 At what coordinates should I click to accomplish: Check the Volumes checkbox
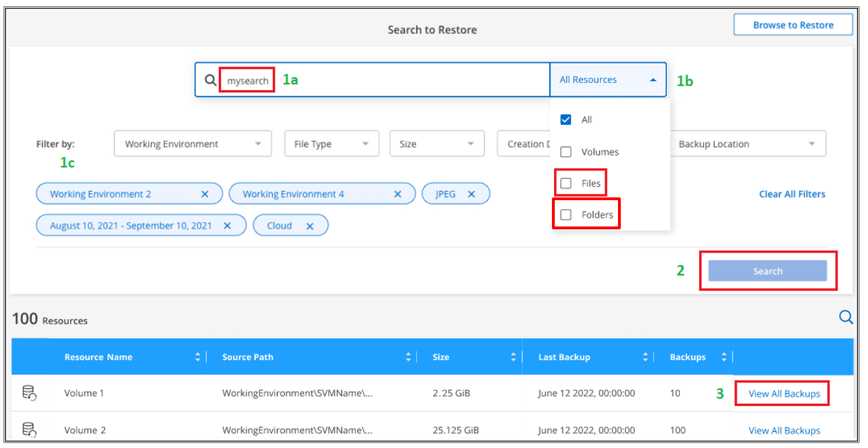point(566,152)
